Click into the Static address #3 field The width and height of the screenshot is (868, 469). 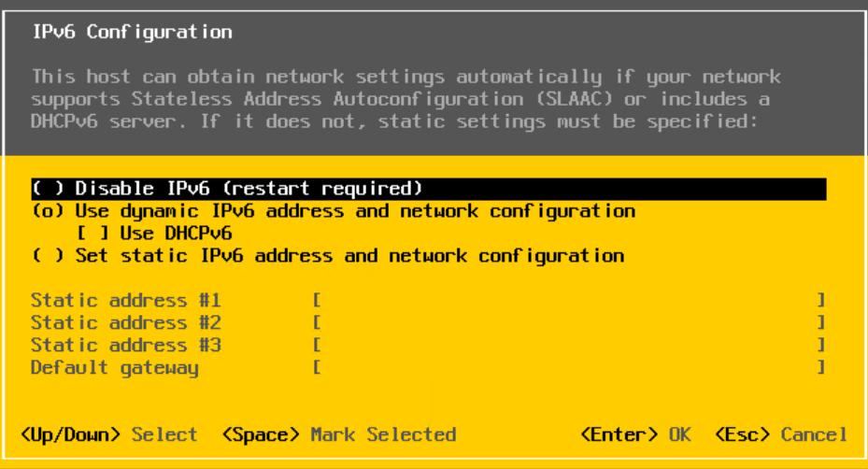coord(568,346)
